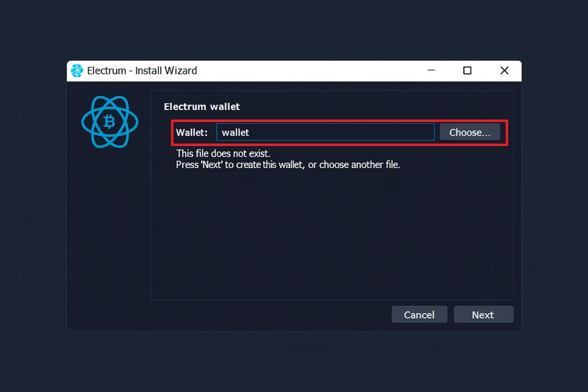Minimize the Electrum Install Wizard window
588x392 pixels.
(431, 71)
